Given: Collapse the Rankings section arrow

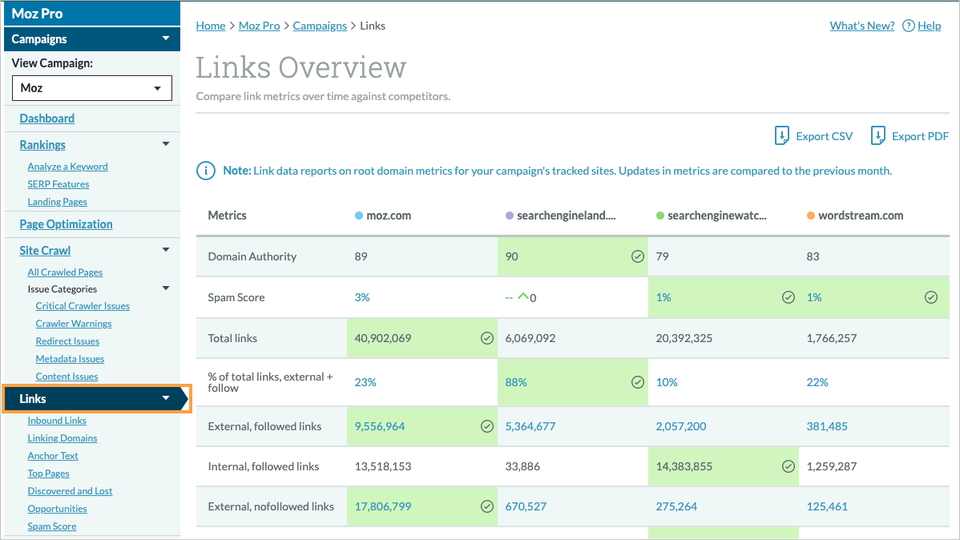Looking at the screenshot, I should [x=166, y=145].
